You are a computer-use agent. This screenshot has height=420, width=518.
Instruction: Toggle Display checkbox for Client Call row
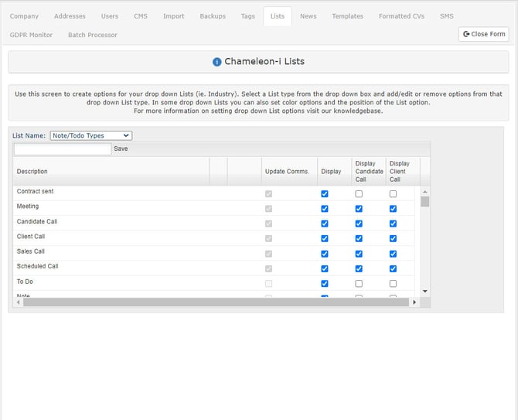[325, 238]
